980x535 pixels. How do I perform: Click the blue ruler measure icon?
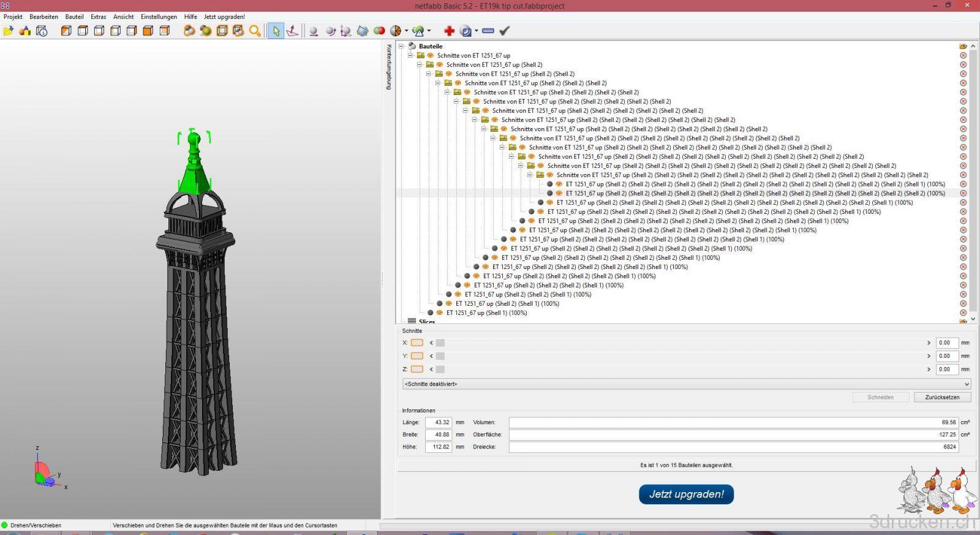[x=488, y=31]
